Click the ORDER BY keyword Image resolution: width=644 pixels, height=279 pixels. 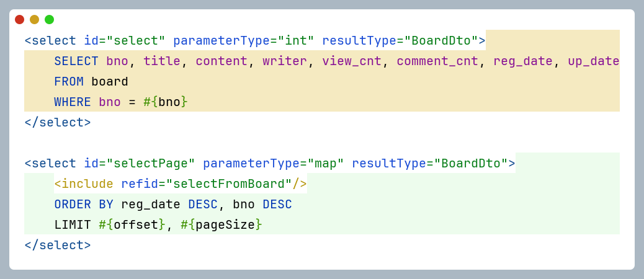[84, 205]
